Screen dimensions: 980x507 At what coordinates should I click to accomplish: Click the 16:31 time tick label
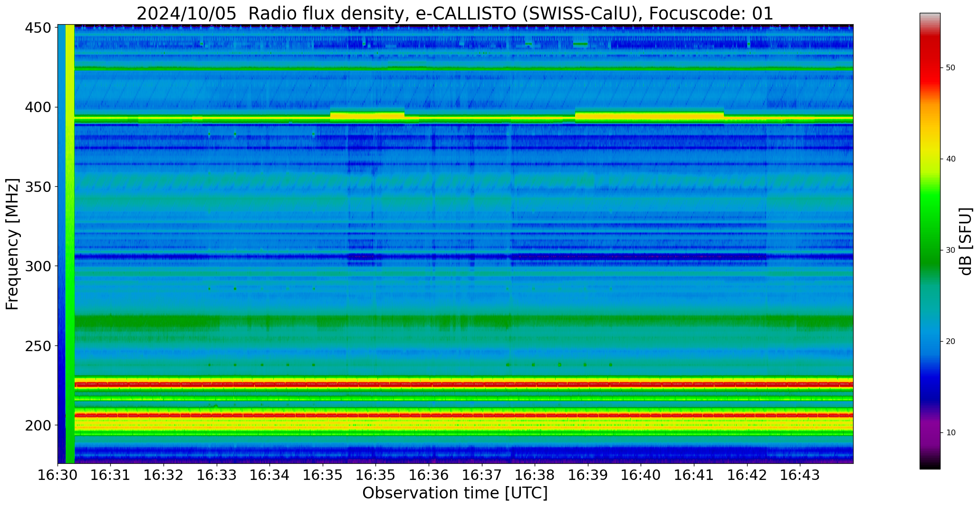point(111,475)
